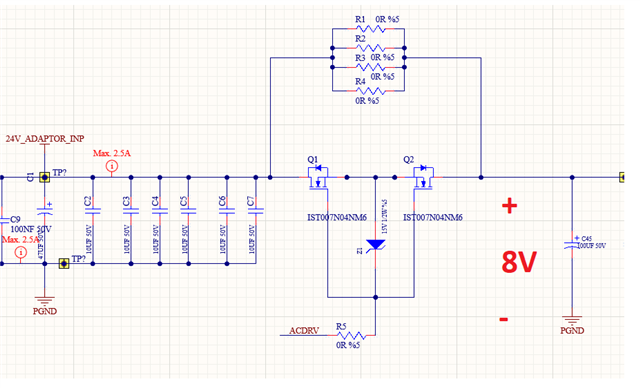Click IST007N04NM6 part number under Q1
Screen dimensions: 640x388
coord(337,217)
